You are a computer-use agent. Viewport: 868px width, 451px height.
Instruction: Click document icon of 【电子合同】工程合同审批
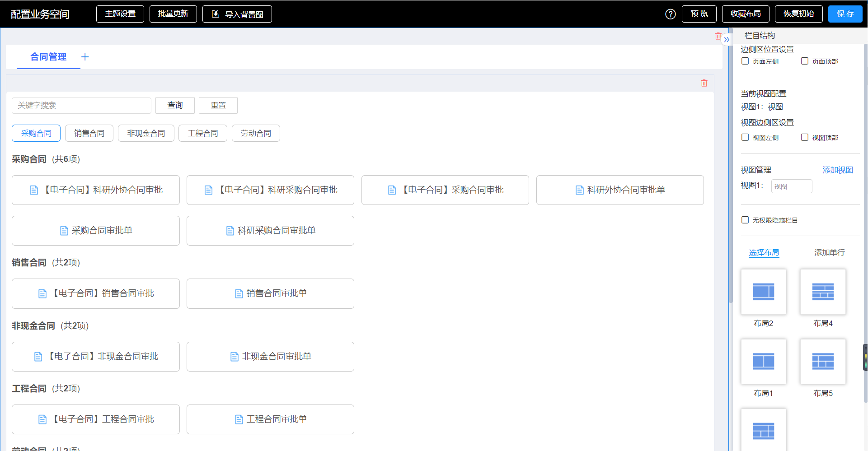tap(42, 419)
